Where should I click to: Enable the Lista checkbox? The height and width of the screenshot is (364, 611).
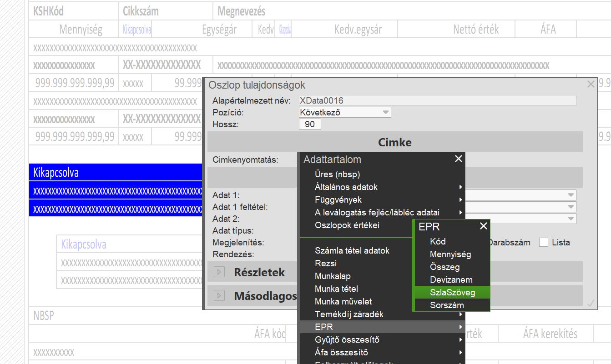click(544, 242)
